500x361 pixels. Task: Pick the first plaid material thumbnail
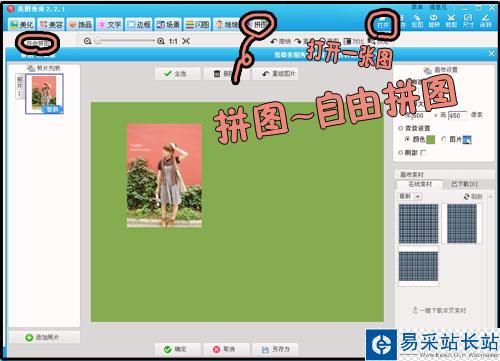(418, 224)
